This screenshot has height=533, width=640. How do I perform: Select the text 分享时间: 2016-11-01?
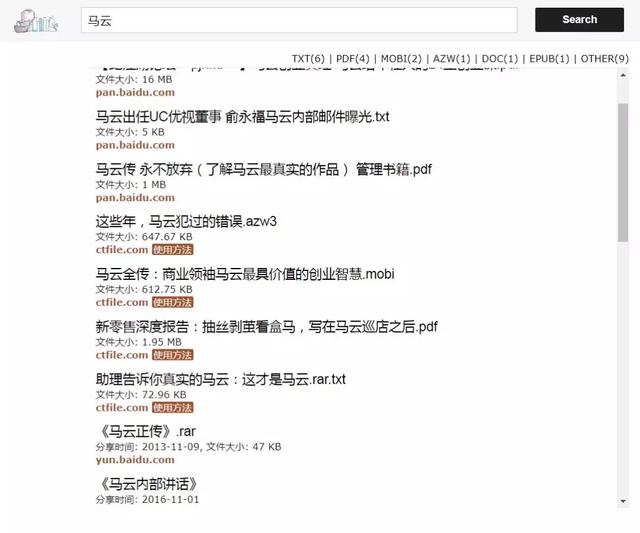click(147, 500)
